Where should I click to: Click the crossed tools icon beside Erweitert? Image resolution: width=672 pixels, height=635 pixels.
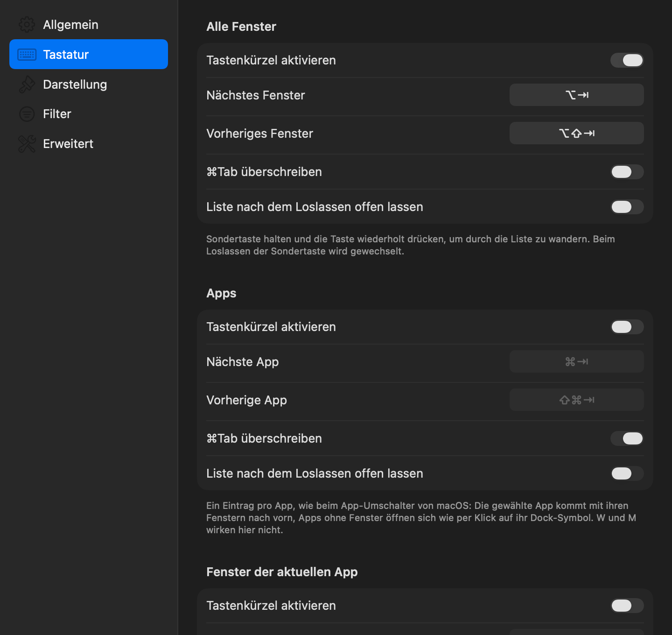coord(27,144)
